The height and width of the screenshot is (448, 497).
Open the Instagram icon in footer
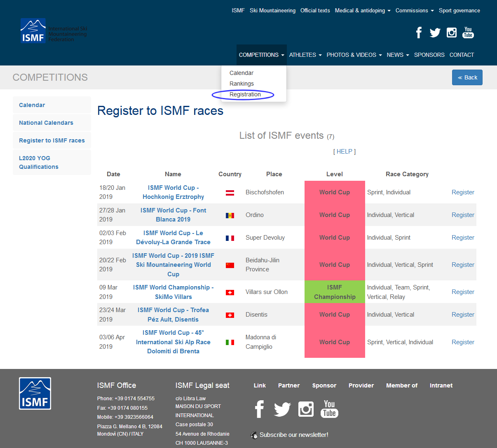pyautogui.click(x=306, y=409)
